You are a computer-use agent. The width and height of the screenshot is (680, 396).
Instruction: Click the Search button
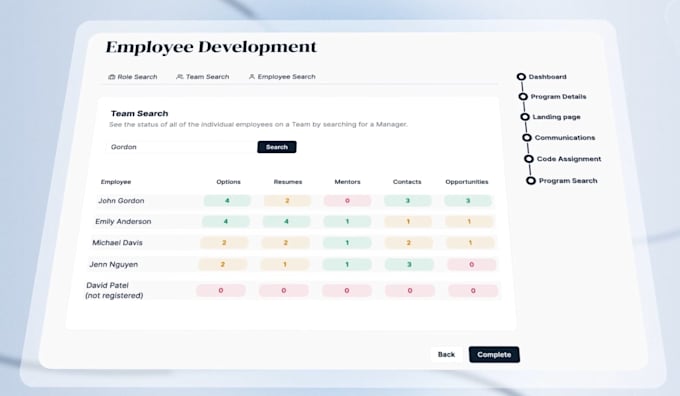point(277,147)
